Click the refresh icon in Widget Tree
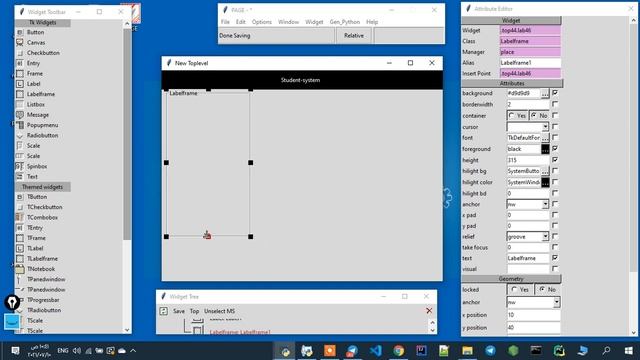Image resolution: width=640 pixels, height=360 pixels. coord(164,311)
